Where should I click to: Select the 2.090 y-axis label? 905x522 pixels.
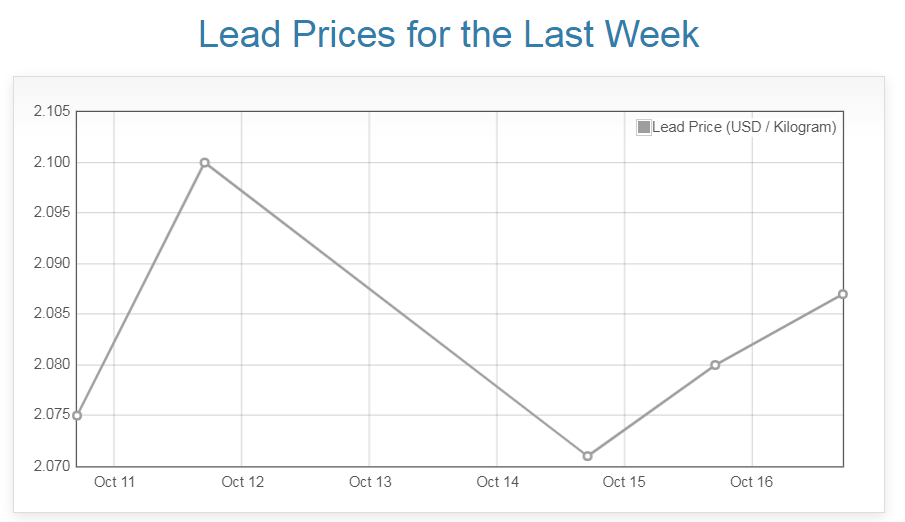tap(51, 264)
